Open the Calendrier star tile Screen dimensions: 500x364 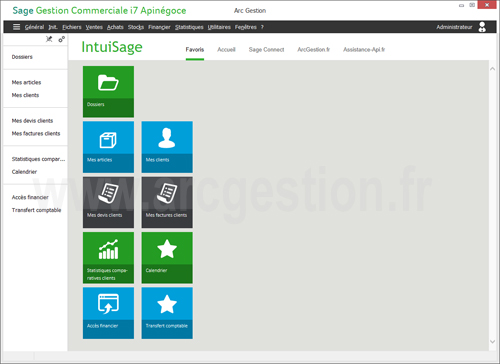click(x=167, y=258)
